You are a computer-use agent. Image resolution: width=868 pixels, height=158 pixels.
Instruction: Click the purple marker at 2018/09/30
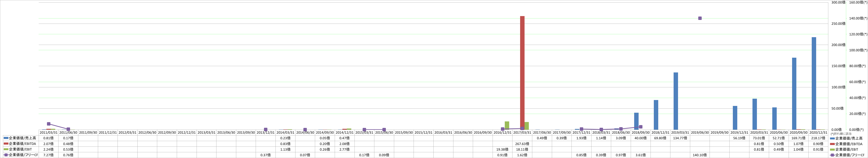click(641, 127)
